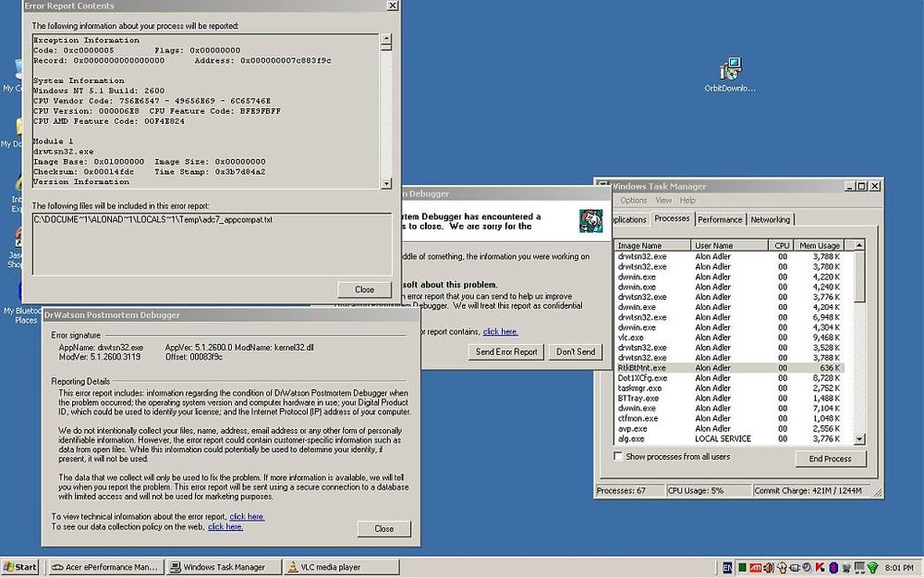Switch to Windows Task Manager taskbar item
This screenshot has width=924, height=578.
pyautogui.click(x=224, y=568)
